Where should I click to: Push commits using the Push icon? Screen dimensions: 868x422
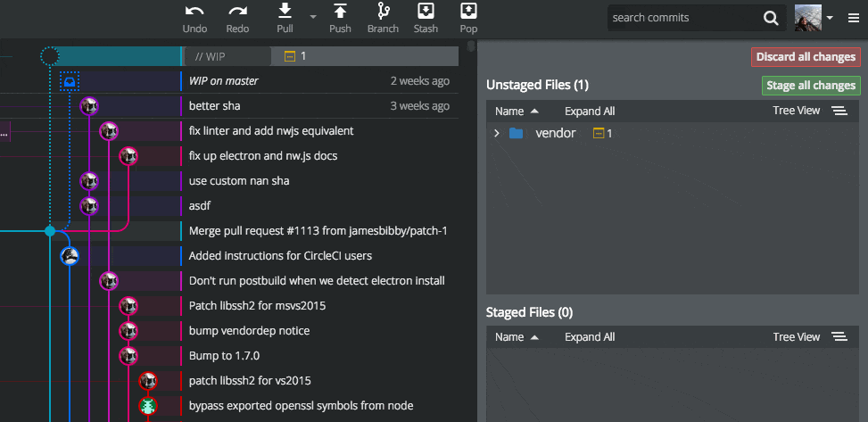pyautogui.click(x=340, y=11)
